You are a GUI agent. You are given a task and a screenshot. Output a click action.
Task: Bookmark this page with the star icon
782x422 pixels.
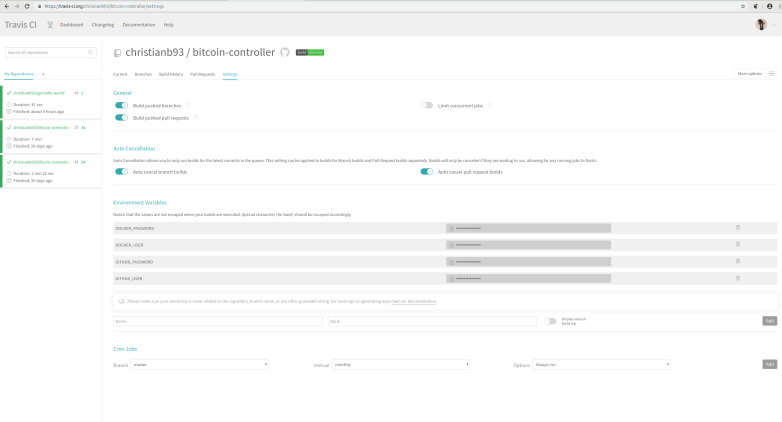[743, 6]
